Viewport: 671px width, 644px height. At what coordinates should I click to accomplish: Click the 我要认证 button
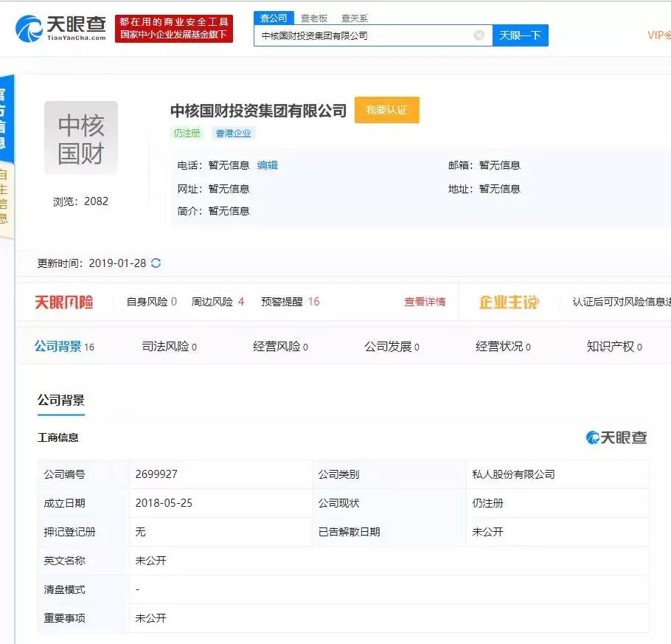387,110
